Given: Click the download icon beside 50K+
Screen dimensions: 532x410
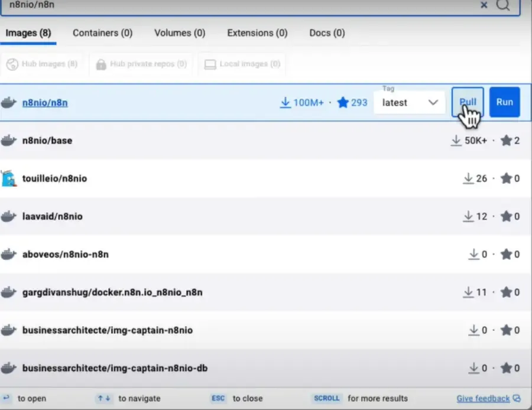Looking at the screenshot, I should (x=456, y=141).
